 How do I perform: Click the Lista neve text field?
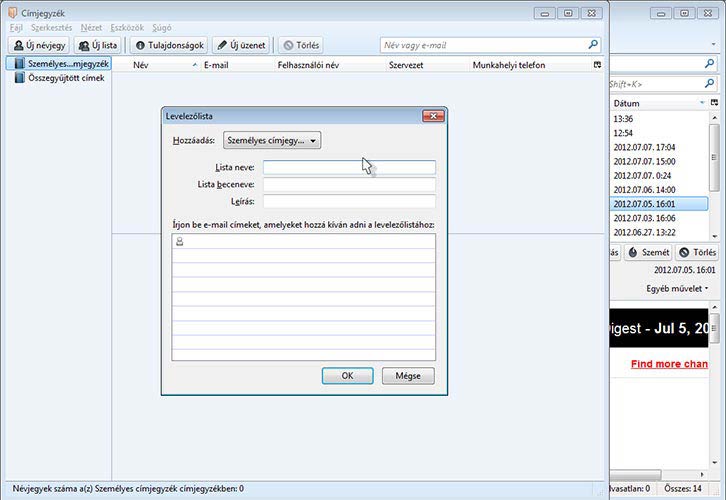(349, 168)
